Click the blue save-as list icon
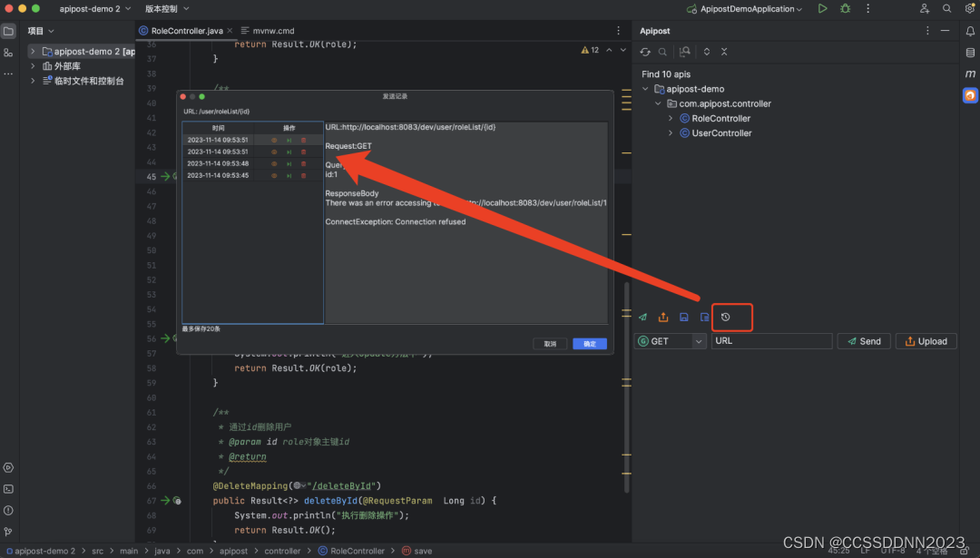 (x=704, y=318)
